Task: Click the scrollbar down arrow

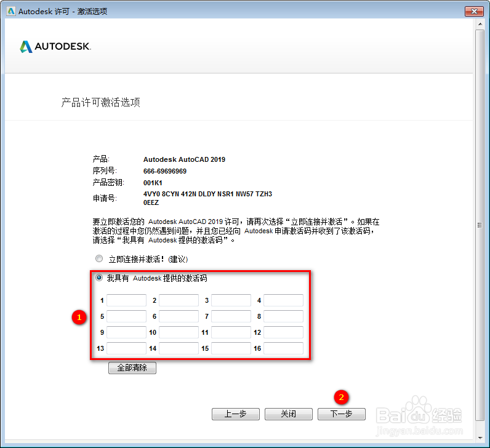Action: click(480, 438)
